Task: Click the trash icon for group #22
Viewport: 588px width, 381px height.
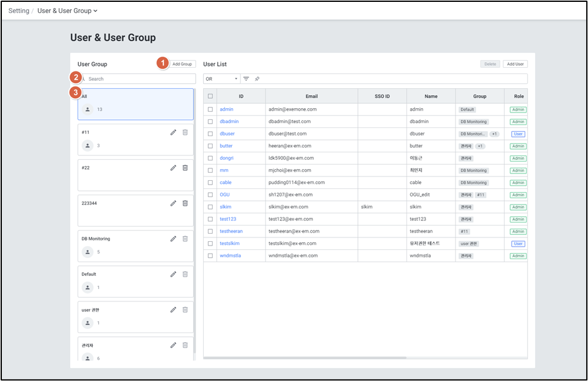Action: pos(185,168)
